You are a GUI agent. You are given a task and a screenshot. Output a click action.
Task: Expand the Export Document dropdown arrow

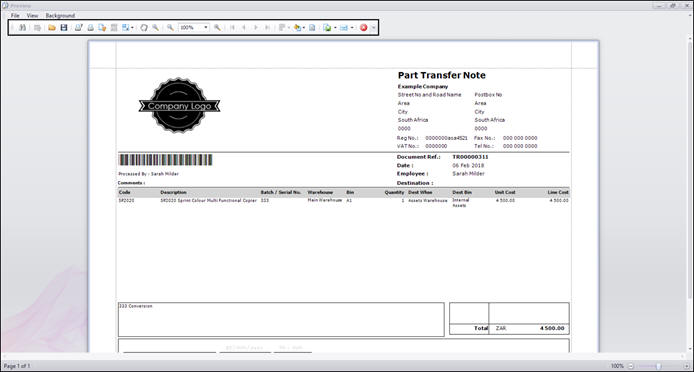pos(335,27)
